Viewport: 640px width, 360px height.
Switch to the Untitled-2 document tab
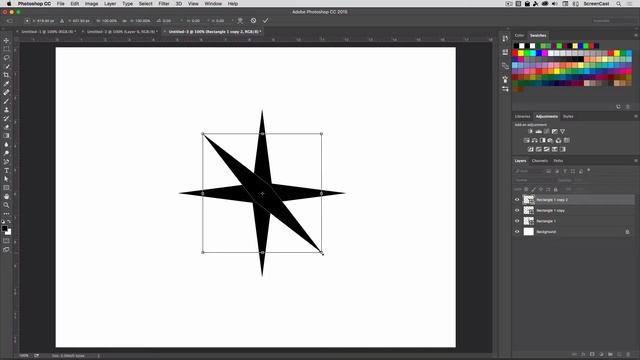122,31
